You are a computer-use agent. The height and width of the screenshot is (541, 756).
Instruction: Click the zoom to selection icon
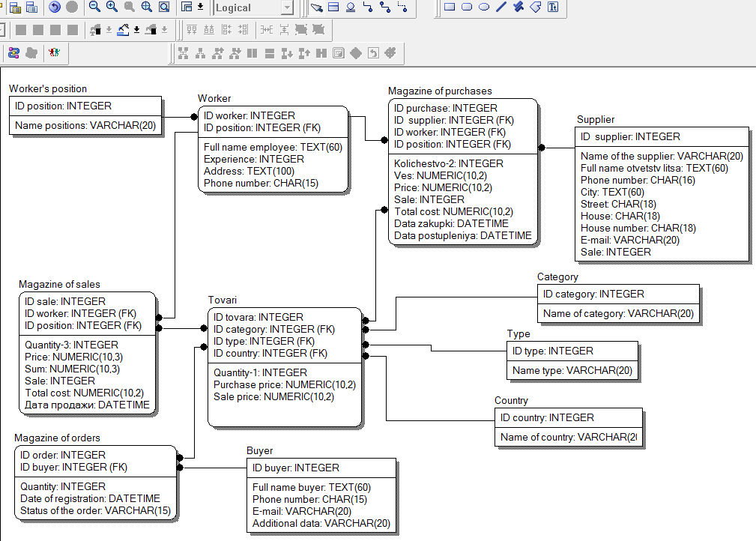(164, 7)
